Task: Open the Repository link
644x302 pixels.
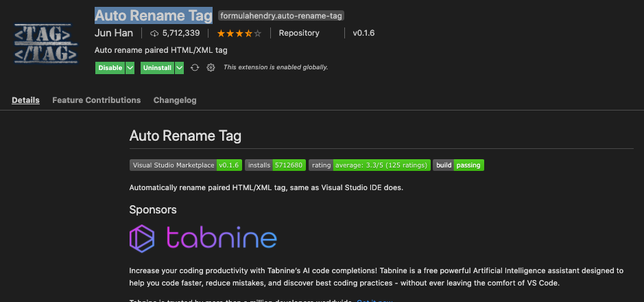Action: point(299,33)
